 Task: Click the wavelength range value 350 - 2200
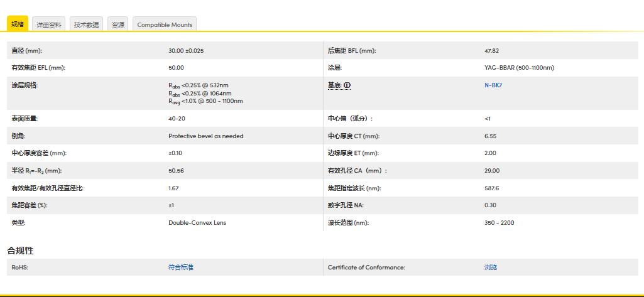pyautogui.click(x=499, y=223)
